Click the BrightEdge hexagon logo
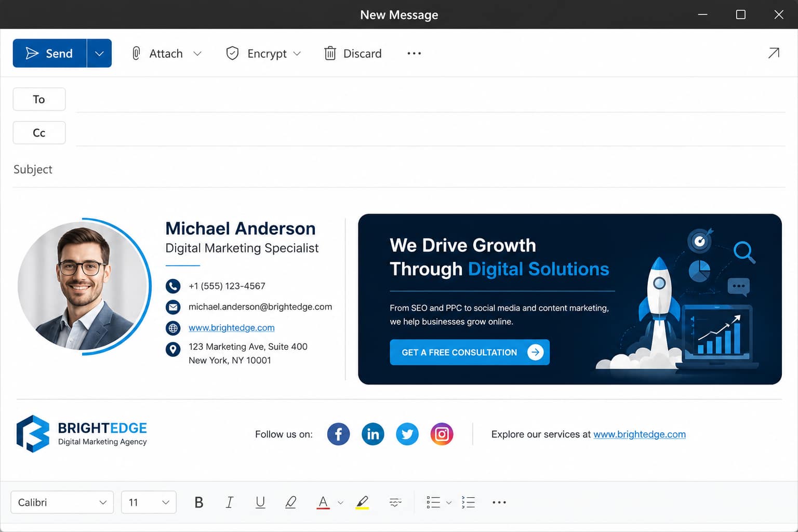Image resolution: width=798 pixels, height=532 pixels. (x=33, y=434)
